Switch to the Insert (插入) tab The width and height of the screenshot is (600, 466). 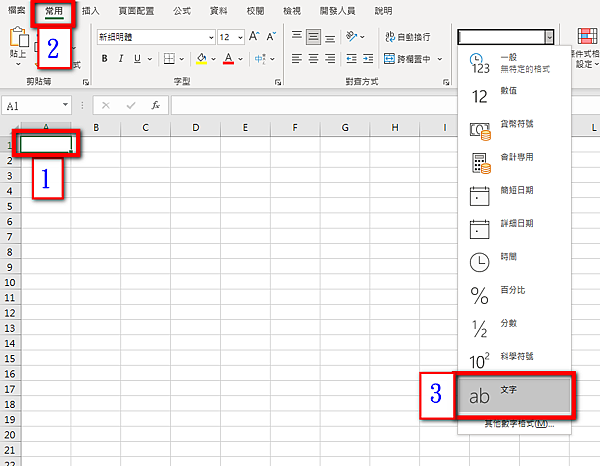click(91, 11)
